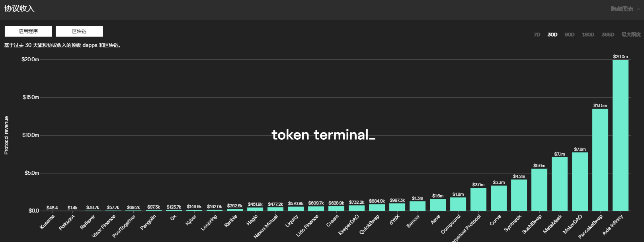
Task: Click the token terminal watermark logo
Action: [323, 135]
